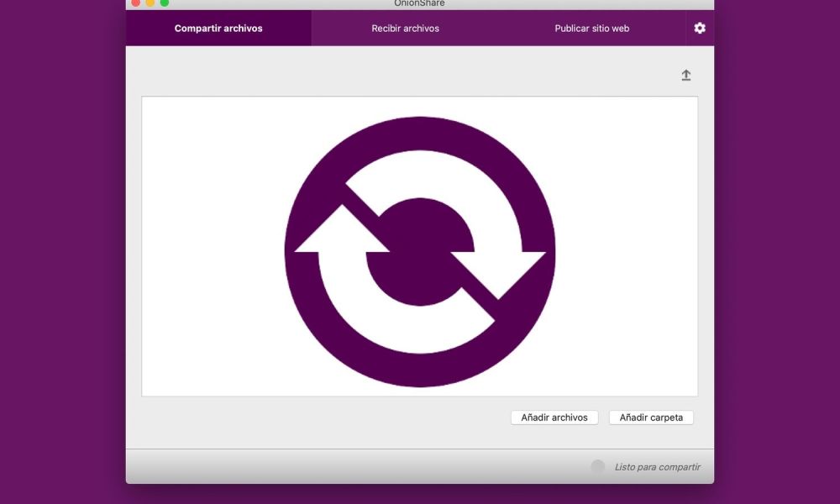Click the OnionShare window title text
Screen dimensions: 840x504
(419, 3)
